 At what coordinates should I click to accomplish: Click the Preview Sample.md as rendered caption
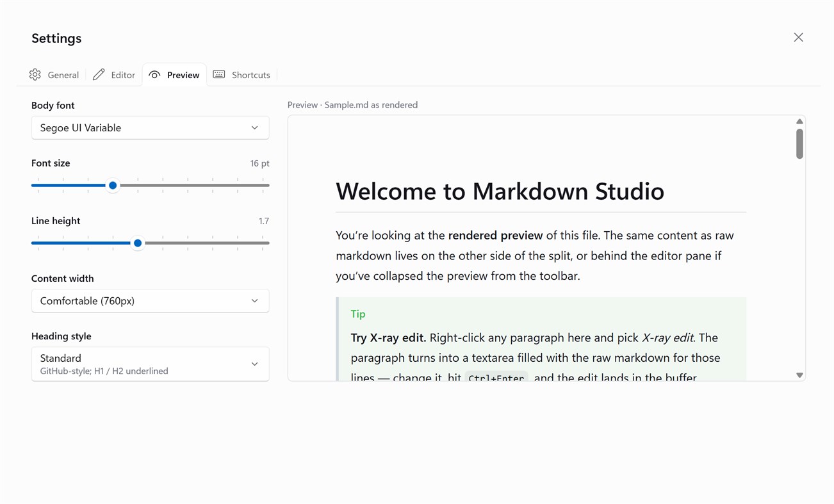(x=352, y=104)
